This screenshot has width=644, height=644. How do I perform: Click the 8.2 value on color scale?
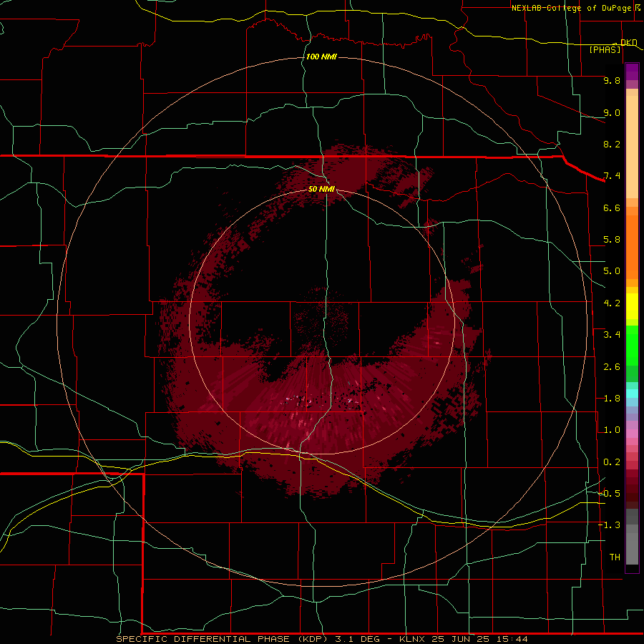[612, 144]
